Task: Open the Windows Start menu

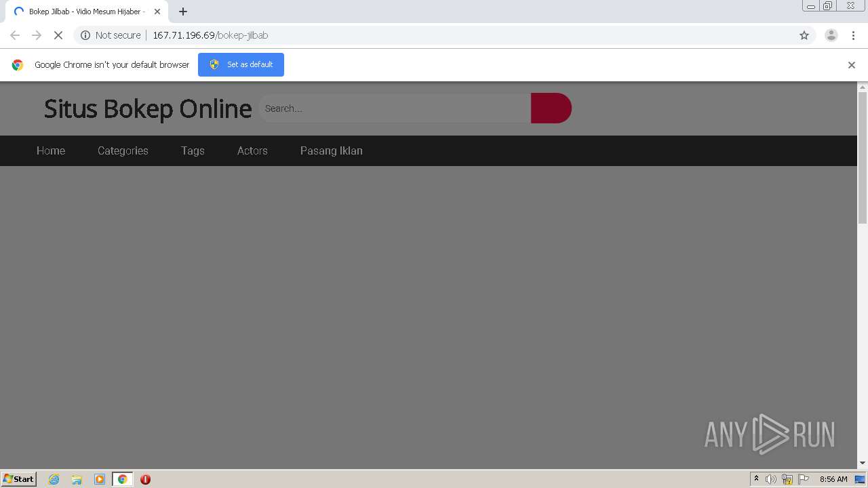Action: coord(19,479)
